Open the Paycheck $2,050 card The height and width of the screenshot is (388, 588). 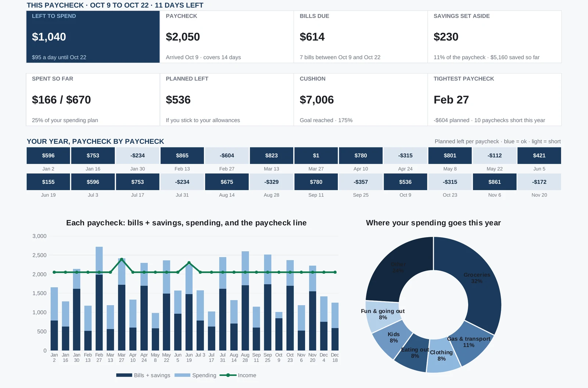(227, 37)
